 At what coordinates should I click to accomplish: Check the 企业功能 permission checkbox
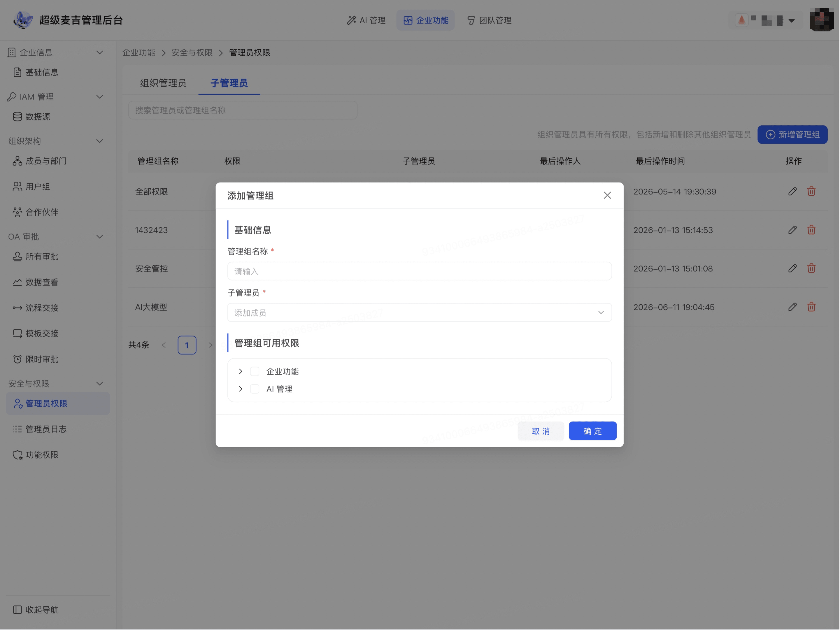coord(255,371)
